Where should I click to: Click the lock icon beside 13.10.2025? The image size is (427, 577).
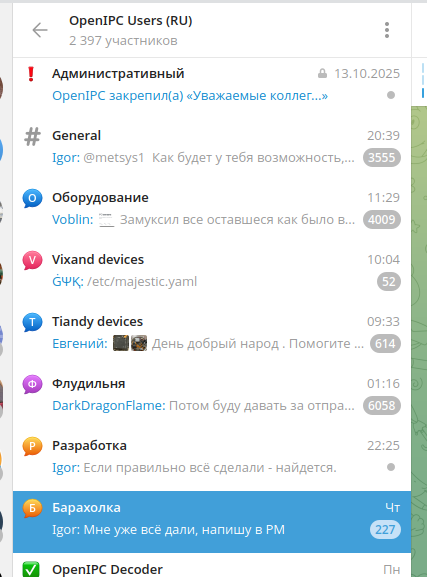point(322,74)
